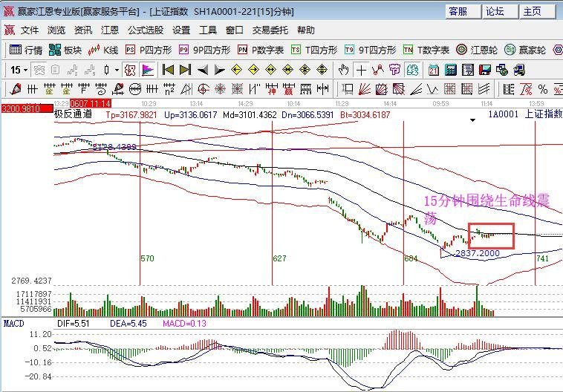This screenshot has width=563, height=392.
Task: Select the parallel lines channel tool
Action: (x=484, y=89)
